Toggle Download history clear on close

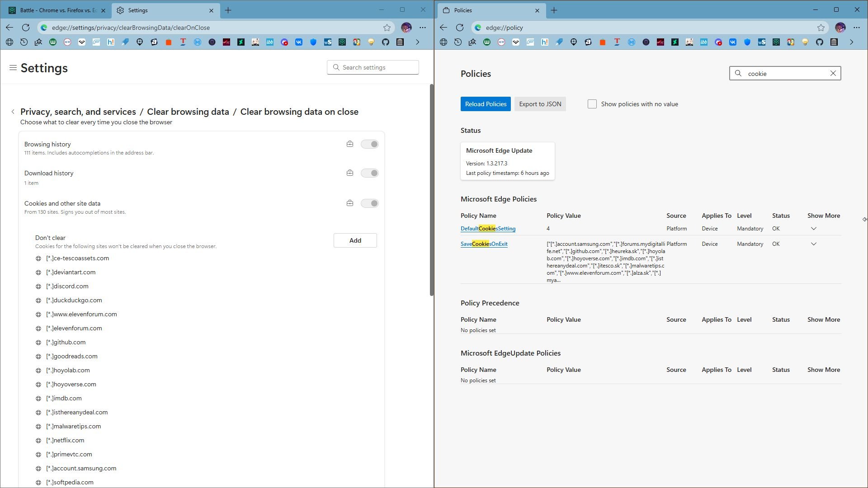click(370, 173)
